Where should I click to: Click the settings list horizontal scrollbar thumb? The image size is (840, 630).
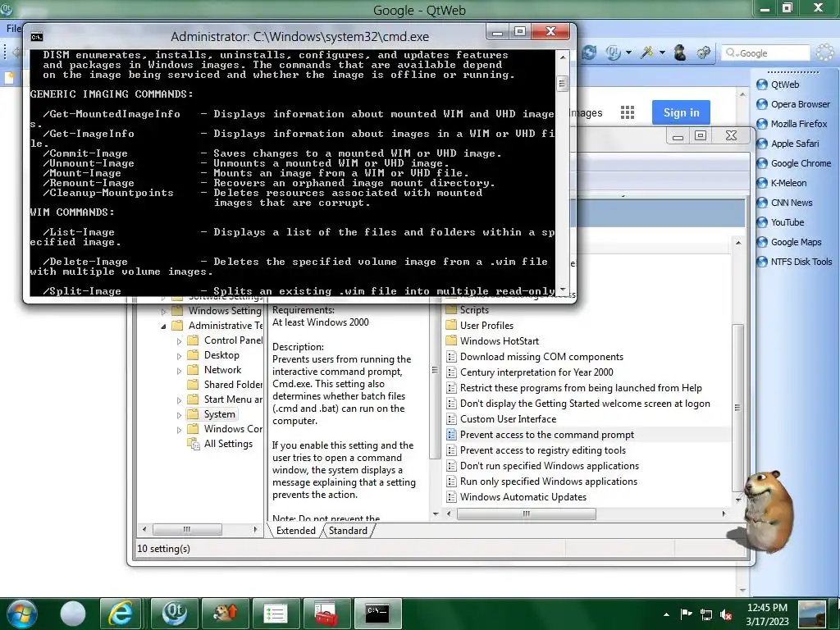(x=526, y=514)
